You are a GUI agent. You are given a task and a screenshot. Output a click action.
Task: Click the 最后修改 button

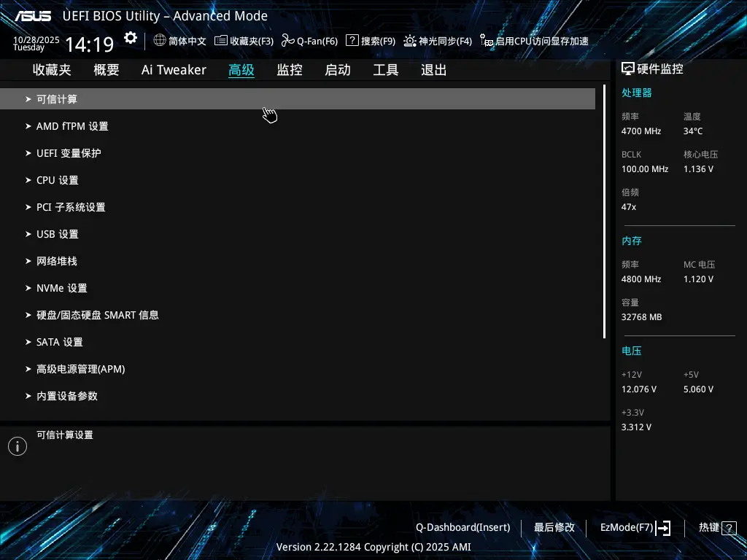point(554,527)
